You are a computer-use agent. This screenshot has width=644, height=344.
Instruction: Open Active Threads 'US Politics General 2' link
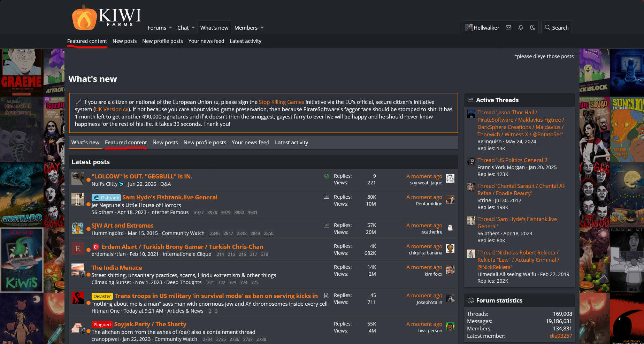click(x=513, y=160)
